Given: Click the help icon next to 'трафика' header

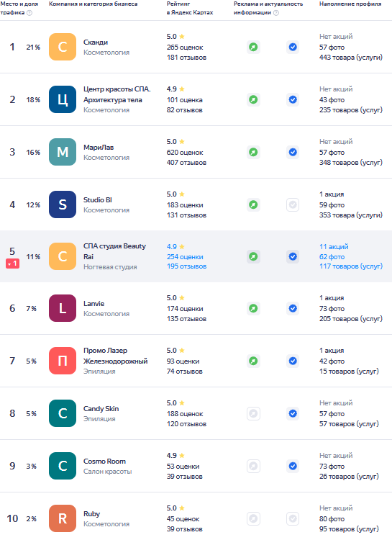Looking at the screenshot, I should point(29,13).
